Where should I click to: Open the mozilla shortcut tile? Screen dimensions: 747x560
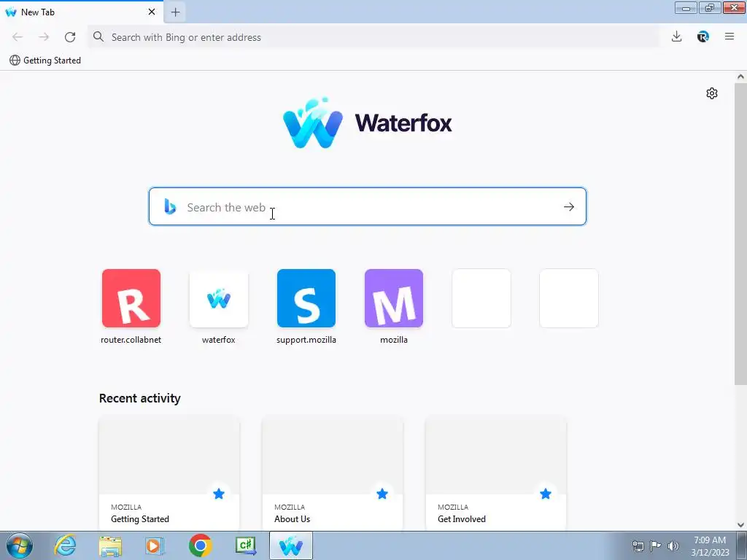[394, 298]
